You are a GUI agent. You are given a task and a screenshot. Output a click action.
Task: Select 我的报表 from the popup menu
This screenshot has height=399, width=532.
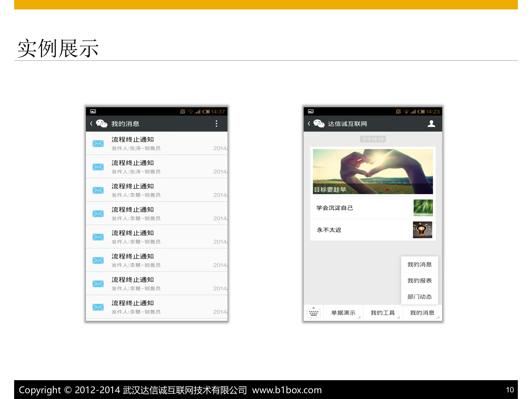coord(419,280)
